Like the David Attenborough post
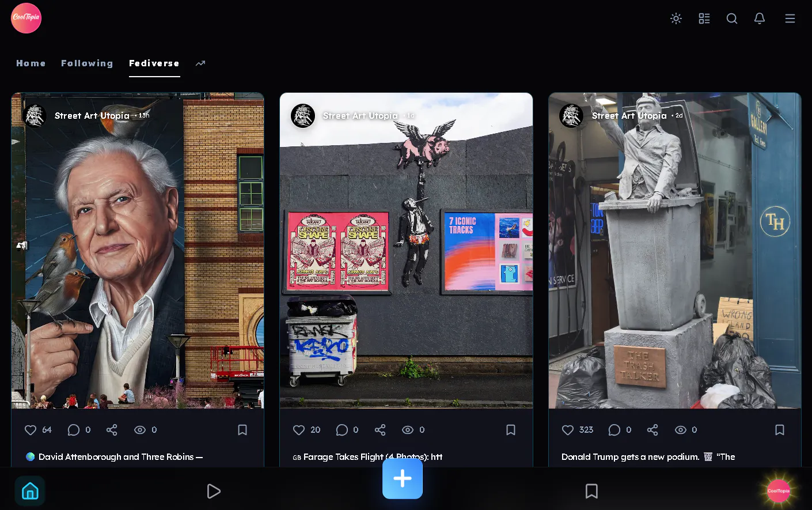The image size is (812, 510). click(31, 430)
